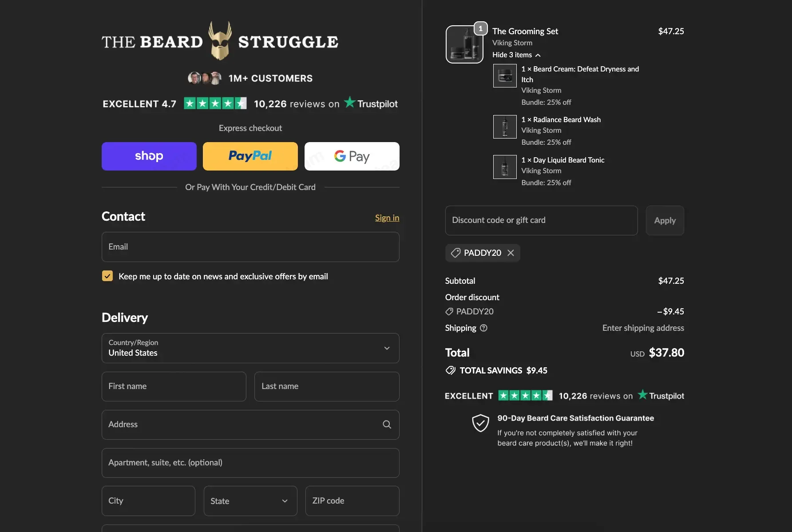Open the Country/Region dropdown
The width and height of the screenshot is (792, 532).
(x=250, y=348)
